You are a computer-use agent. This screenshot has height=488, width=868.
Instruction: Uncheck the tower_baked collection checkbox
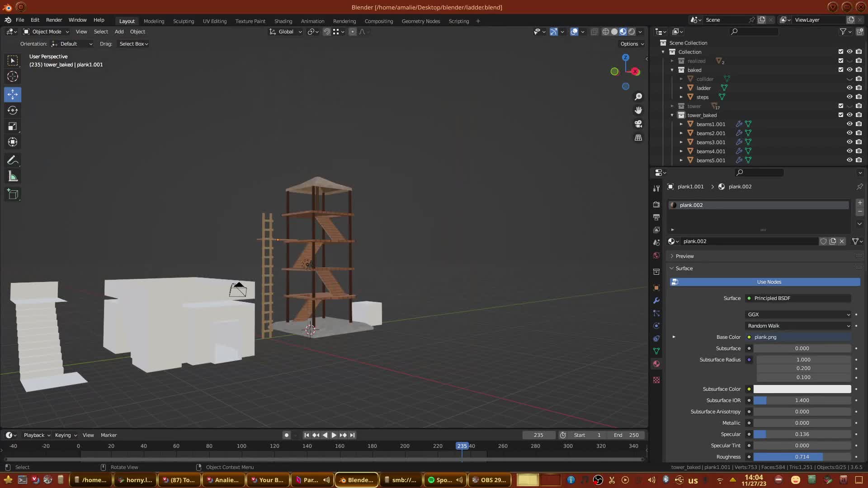point(840,115)
